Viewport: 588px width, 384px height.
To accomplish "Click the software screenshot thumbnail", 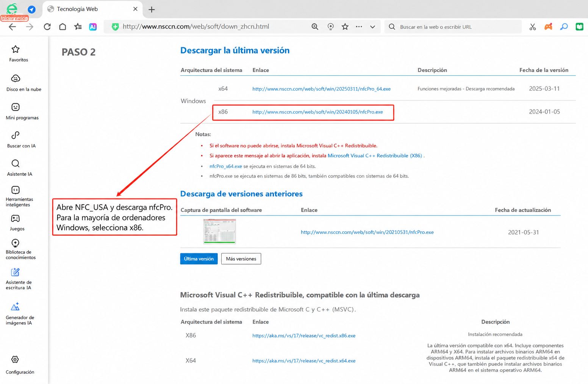I will 219,231.
